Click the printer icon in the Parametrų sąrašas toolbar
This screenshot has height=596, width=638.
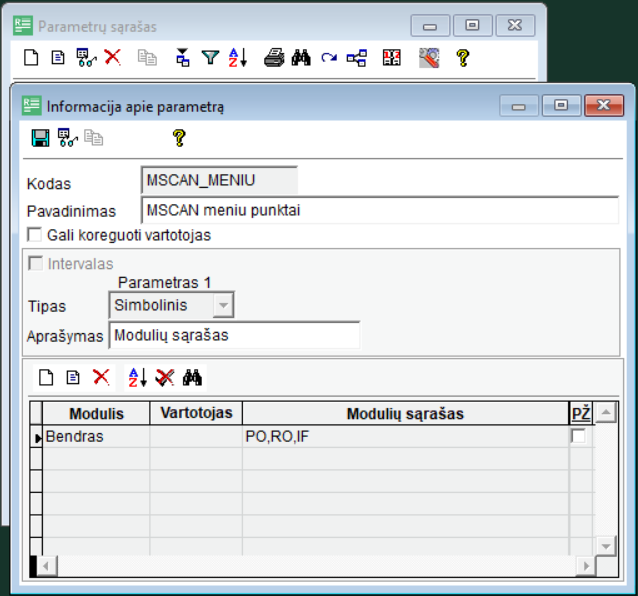pyautogui.click(x=274, y=58)
